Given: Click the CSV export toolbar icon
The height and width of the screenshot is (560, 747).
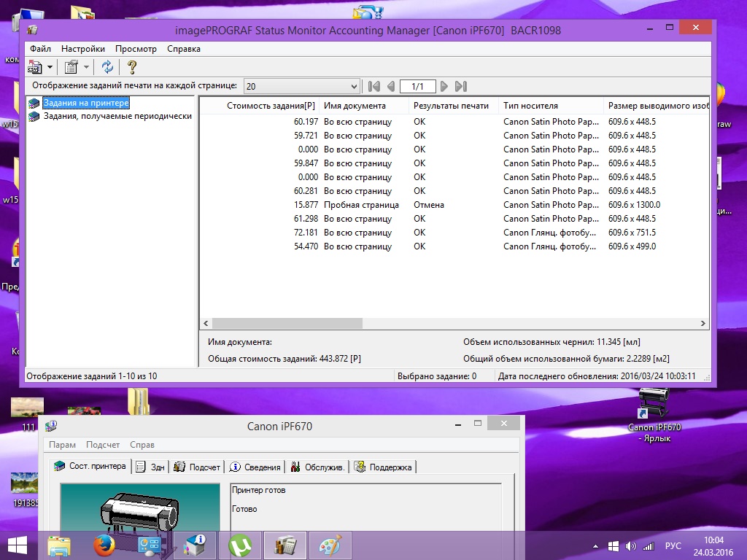Looking at the screenshot, I should point(35,67).
